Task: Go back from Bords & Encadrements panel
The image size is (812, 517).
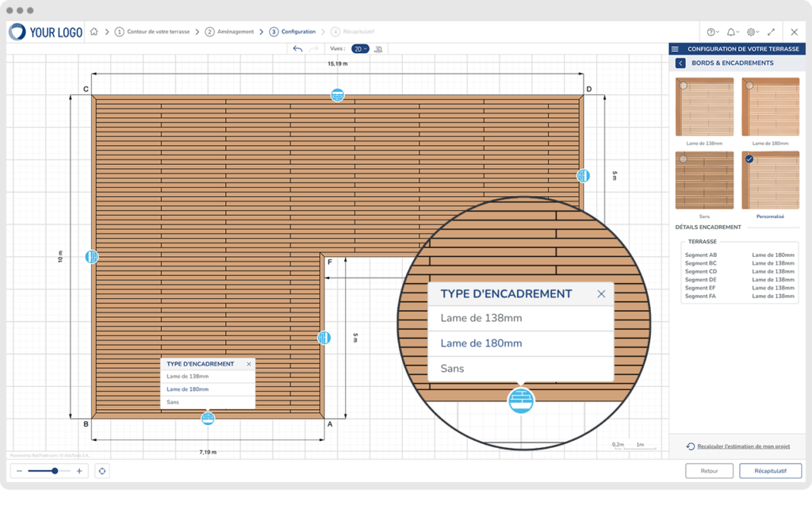Action: (x=680, y=63)
